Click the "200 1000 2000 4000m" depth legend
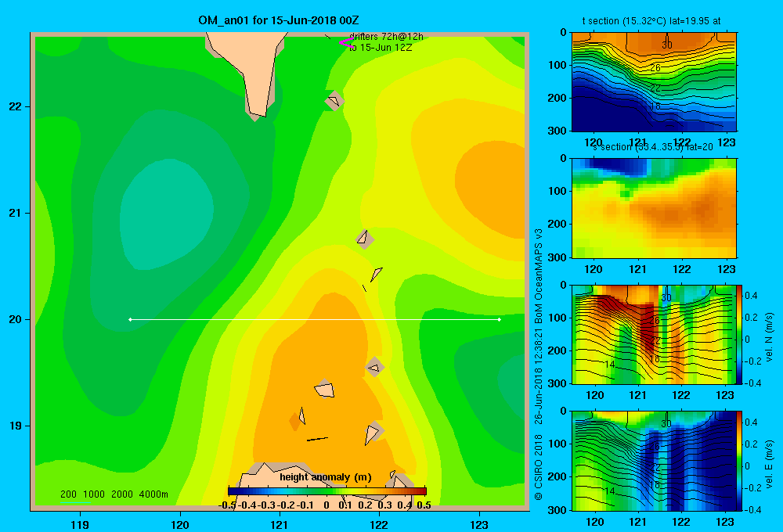783x532 pixels. (114, 494)
